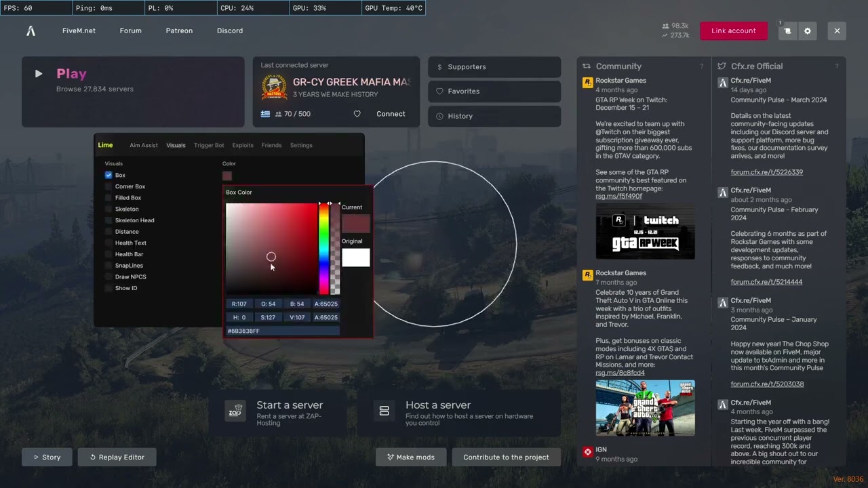Click Contribute to the project button

coord(506,457)
